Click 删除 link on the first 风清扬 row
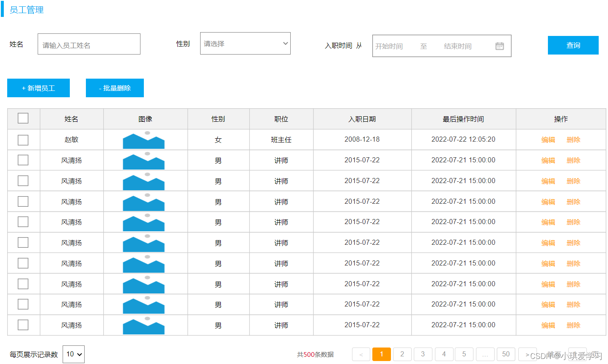This screenshot has width=608, height=364. (573, 160)
